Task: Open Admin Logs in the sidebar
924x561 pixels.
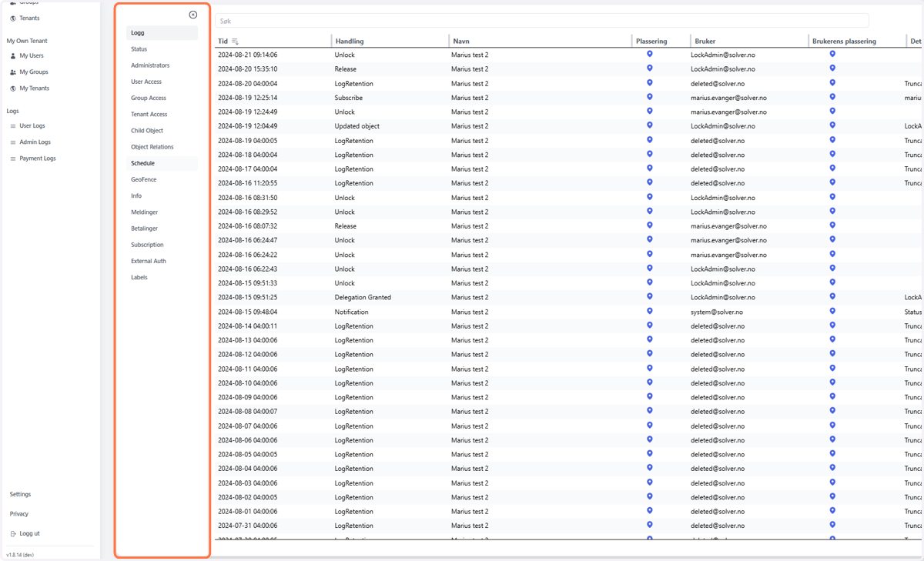Action: pyautogui.click(x=35, y=142)
